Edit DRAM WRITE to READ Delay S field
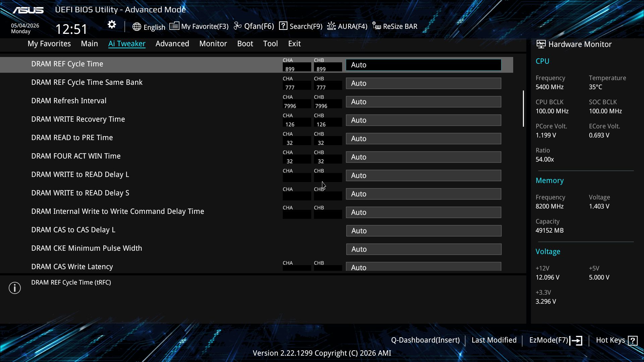 tap(424, 194)
